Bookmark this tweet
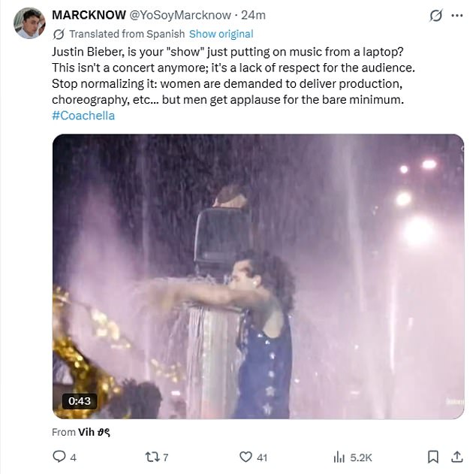The height and width of the screenshot is (474, 476). (433, 457)
